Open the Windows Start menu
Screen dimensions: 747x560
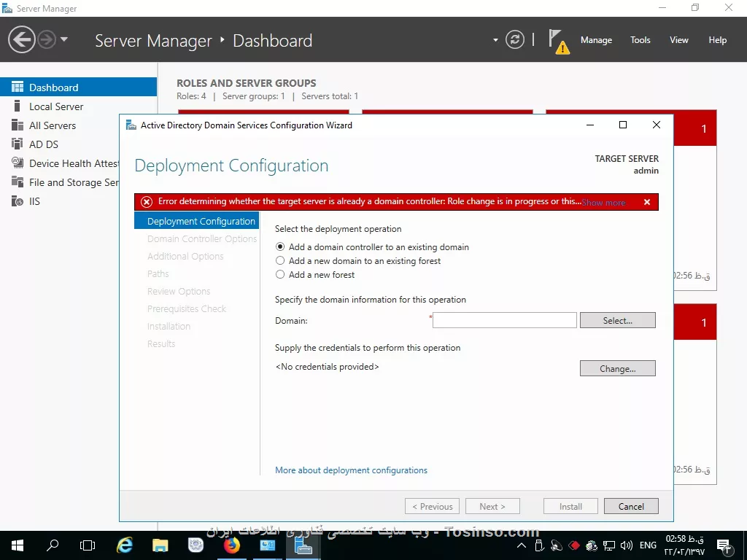tap(18, 545)
